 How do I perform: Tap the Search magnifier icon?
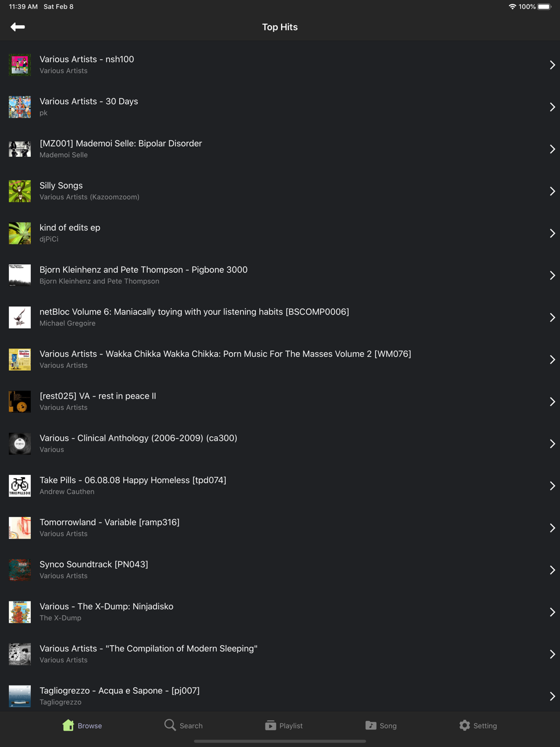coord(170,725)
